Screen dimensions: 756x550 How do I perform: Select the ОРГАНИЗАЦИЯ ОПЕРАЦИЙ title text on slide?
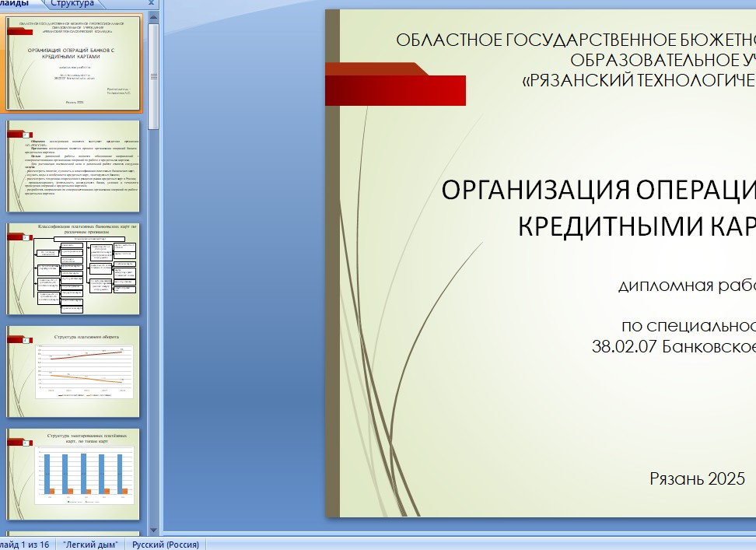pos(598,208)
